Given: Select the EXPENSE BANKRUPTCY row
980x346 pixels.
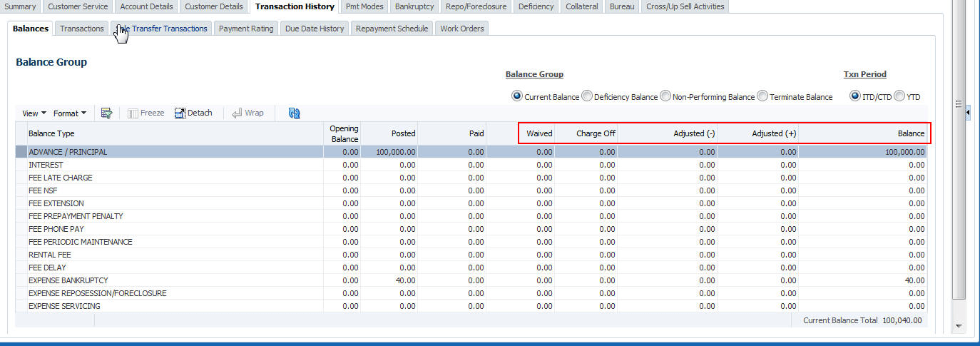Looking at the screenshot, I should click(x=471, y=280).
